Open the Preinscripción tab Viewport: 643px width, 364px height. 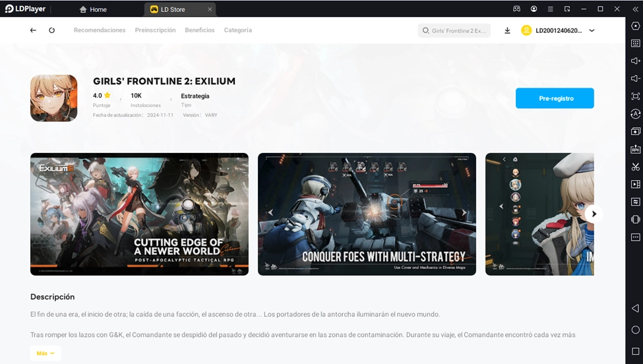click(156, 30)
